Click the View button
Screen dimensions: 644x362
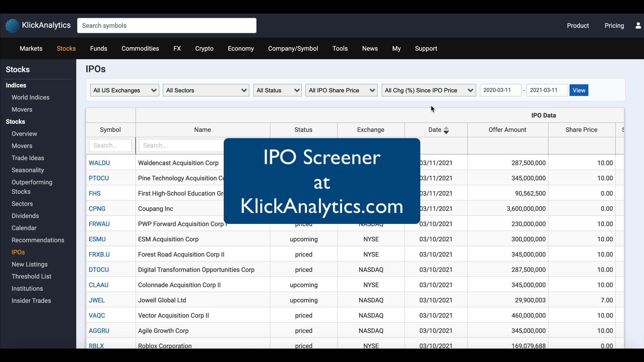pyautogui.click(x=579, y=90)
